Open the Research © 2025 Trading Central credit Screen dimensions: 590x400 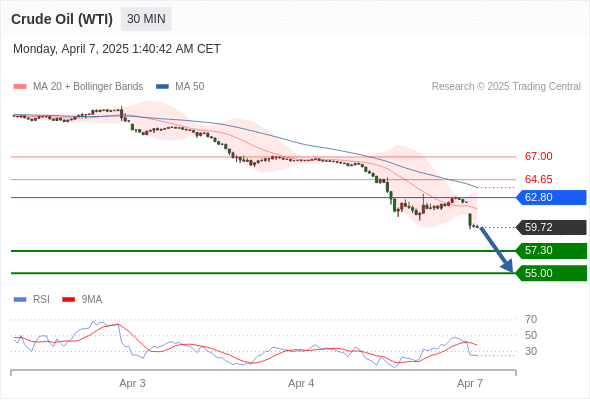[506, 87]
